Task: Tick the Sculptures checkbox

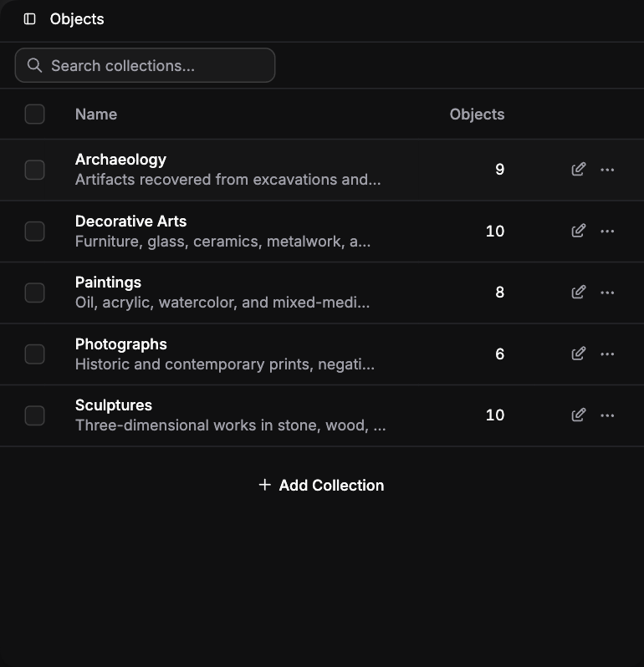Action: pos(34,415)
